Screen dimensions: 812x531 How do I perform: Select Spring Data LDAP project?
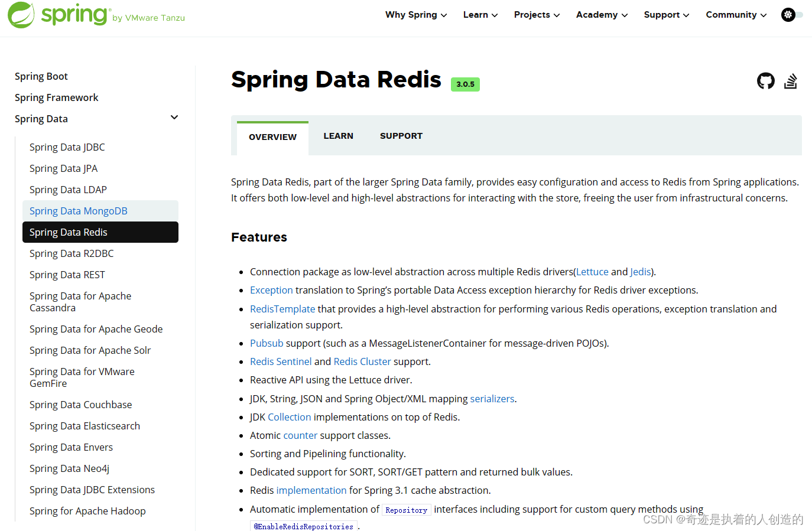68,190
